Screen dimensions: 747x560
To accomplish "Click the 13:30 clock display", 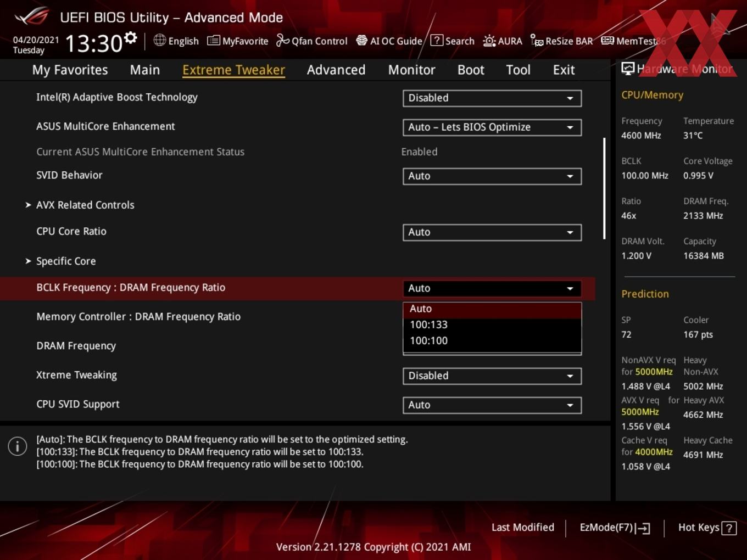I will coord(93,43).
